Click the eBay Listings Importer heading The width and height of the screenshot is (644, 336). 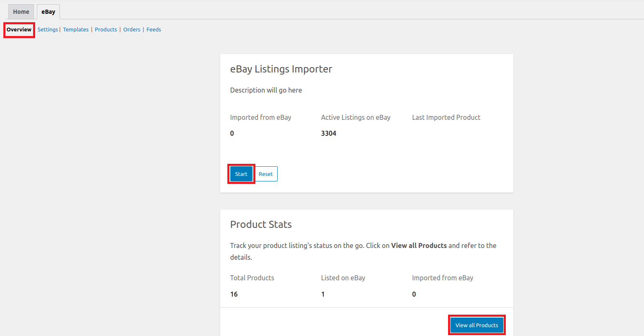coord(281,69)
